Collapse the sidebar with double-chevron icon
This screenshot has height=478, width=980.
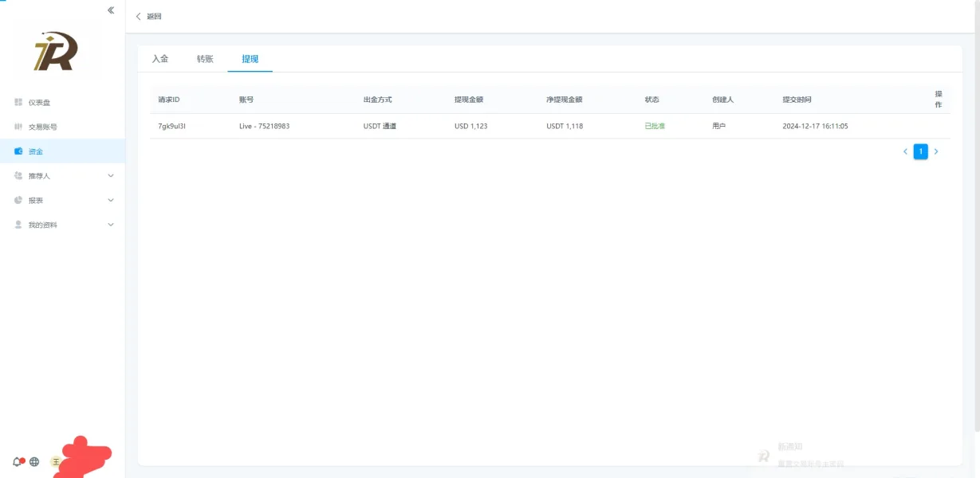111,10
